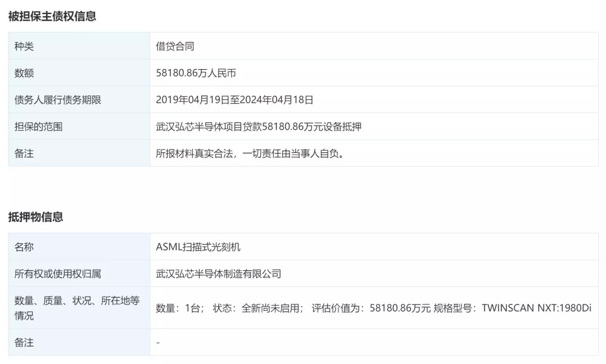Click the 数额 row label

pyautogui.click(x=24, y=73)
